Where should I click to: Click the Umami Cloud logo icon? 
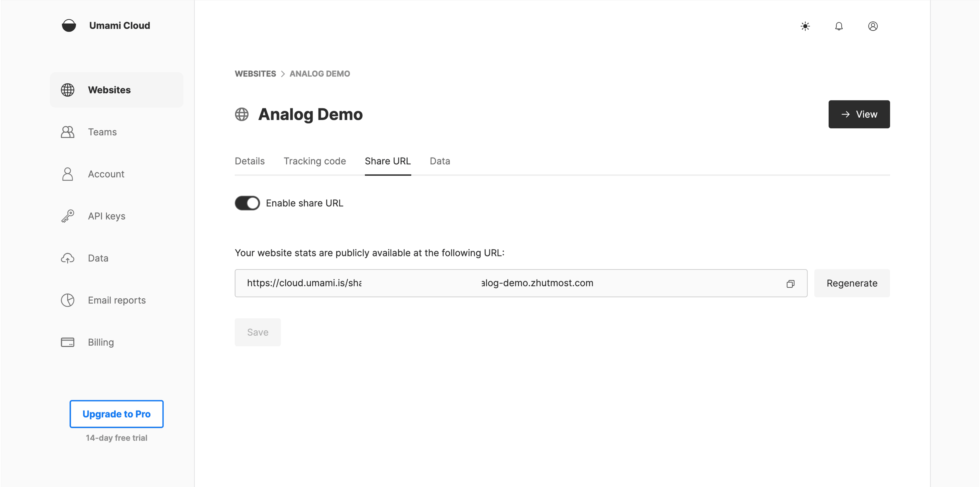(69, 26)
